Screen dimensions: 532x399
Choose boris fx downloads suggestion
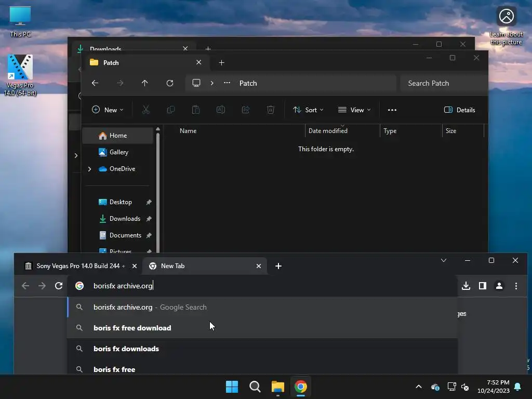(x=262, y=349)
